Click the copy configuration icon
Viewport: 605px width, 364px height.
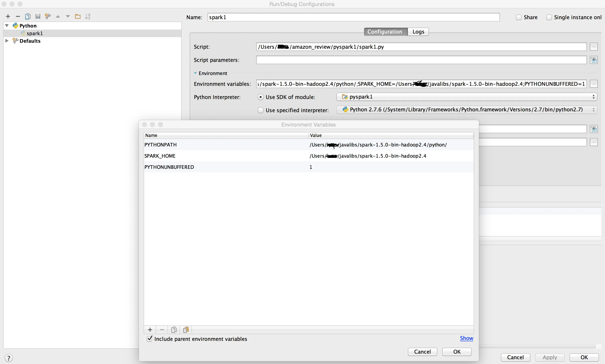(28, 16)
